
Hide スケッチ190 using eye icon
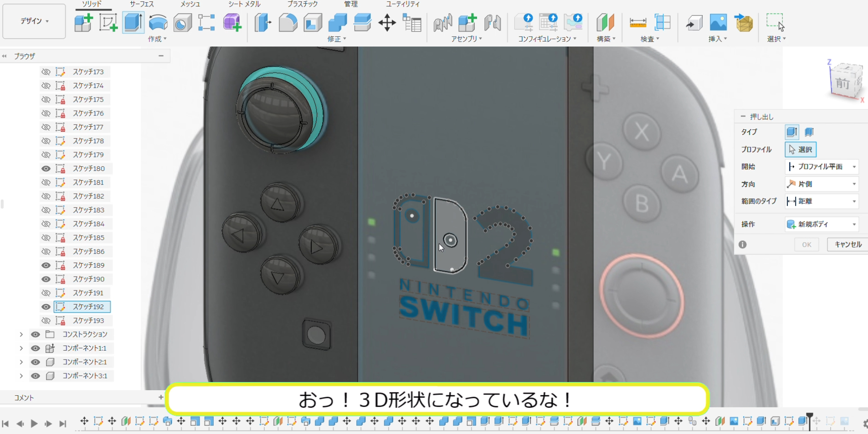[46, 279]
